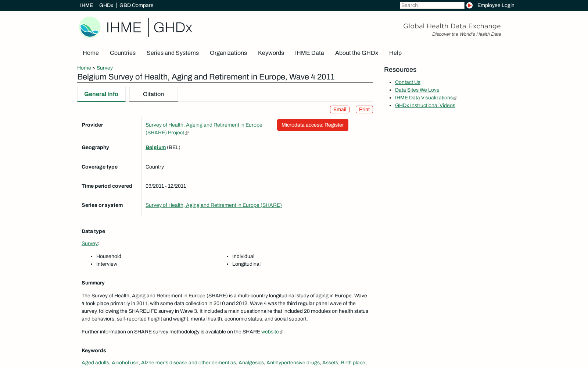Open the Countries menu item
This screenshot has height=368, width=588.
[x=123, y=53]
